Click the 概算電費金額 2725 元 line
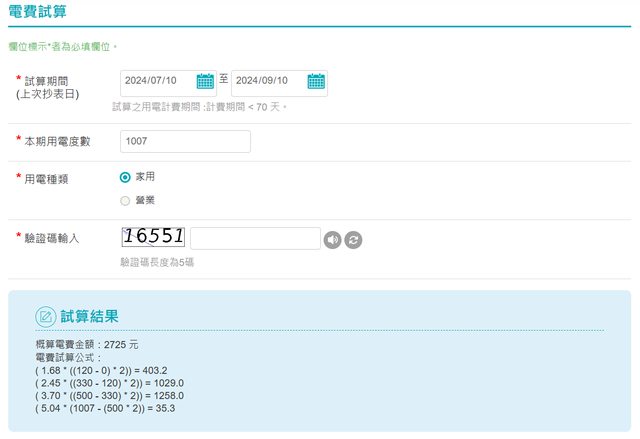The width and height of the screenshot is (640, 439). pyautogui.click(x=86, y=344)
